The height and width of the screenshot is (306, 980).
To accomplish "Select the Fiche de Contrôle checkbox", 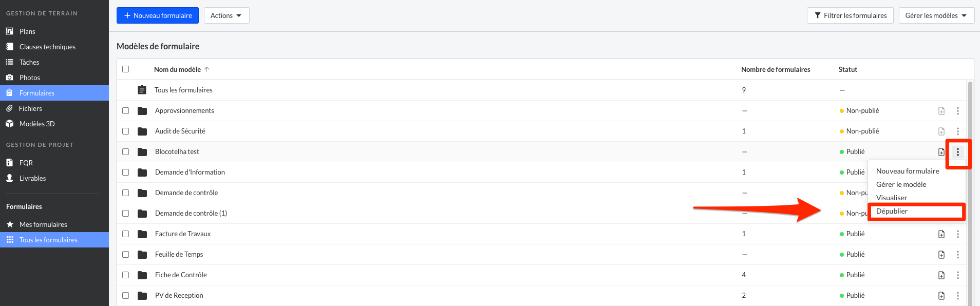I will tap(126, 275).
